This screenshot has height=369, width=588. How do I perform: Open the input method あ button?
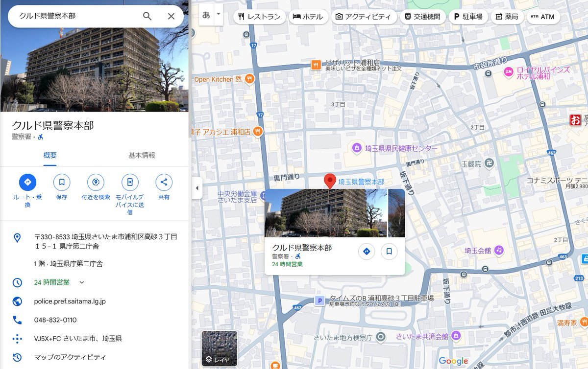click(x=206, y=15)
